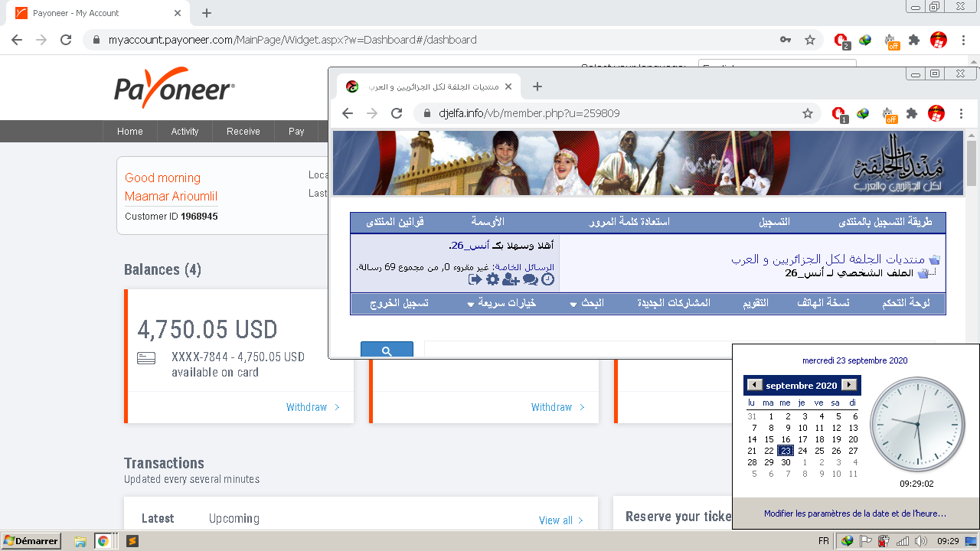The height and width of the screenshot is (551, 980).
Task: Open the forum private messages bubble icon
Action: (530, 279)
